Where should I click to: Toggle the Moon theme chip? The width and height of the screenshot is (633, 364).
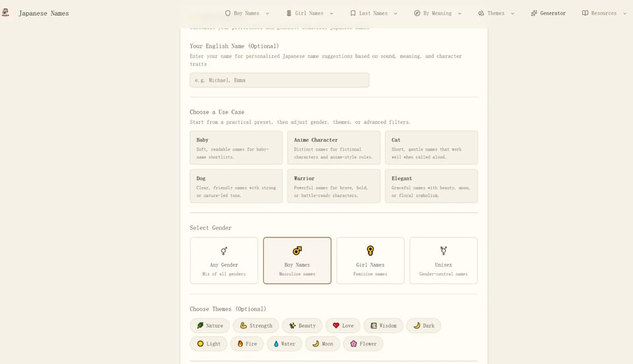tap(322, 344)
